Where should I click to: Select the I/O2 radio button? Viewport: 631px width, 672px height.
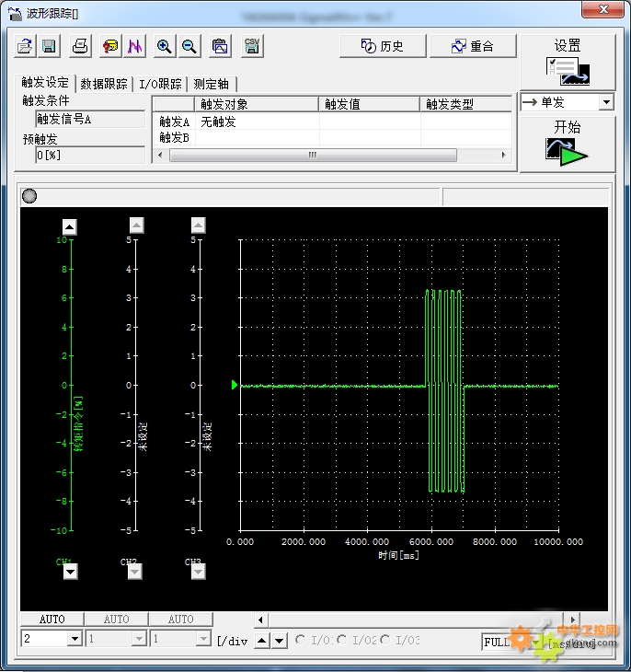tap(342, 640)
